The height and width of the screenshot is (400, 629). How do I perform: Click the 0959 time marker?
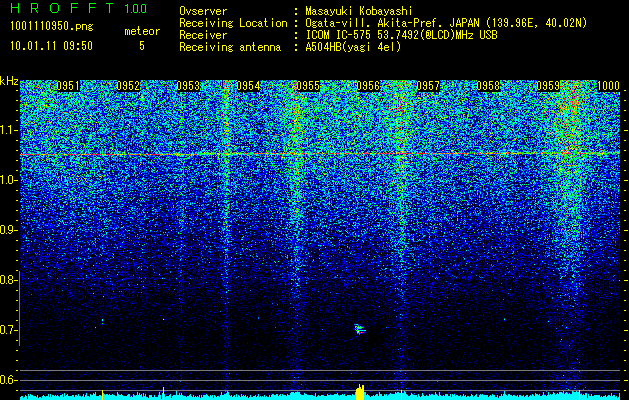coord(548,86)
